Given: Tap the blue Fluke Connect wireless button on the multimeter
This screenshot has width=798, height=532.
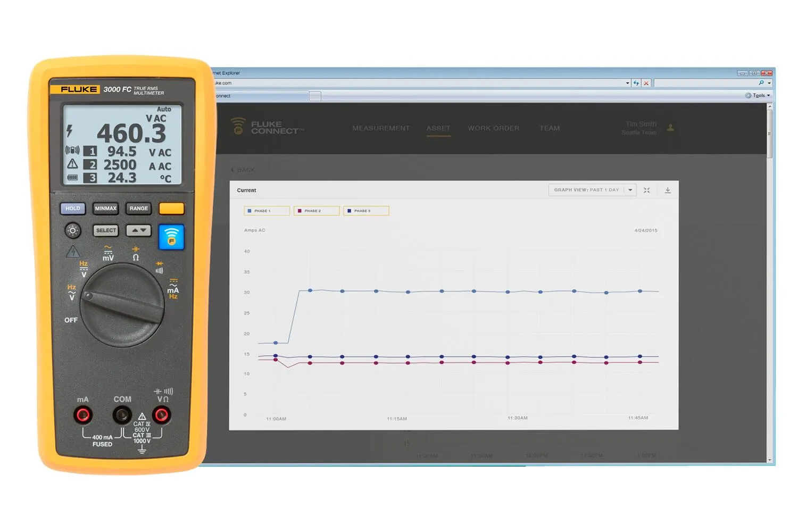Looking at the screenshot, I should tap(171, 237).
